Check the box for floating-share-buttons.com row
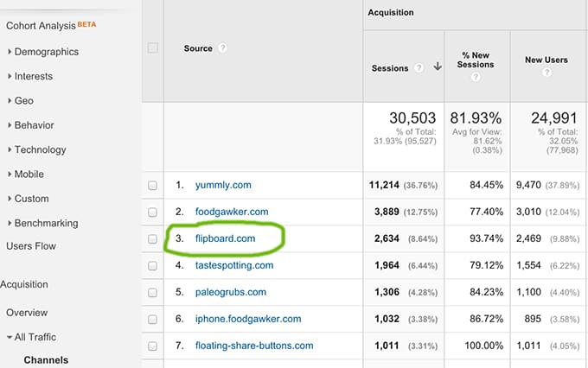 152,346
